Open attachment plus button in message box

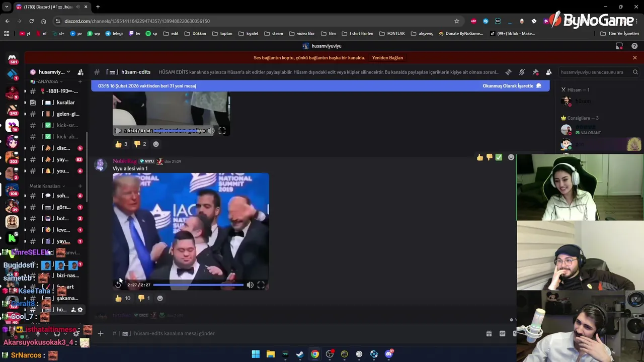pyautogui.click(x=101, y=333)
